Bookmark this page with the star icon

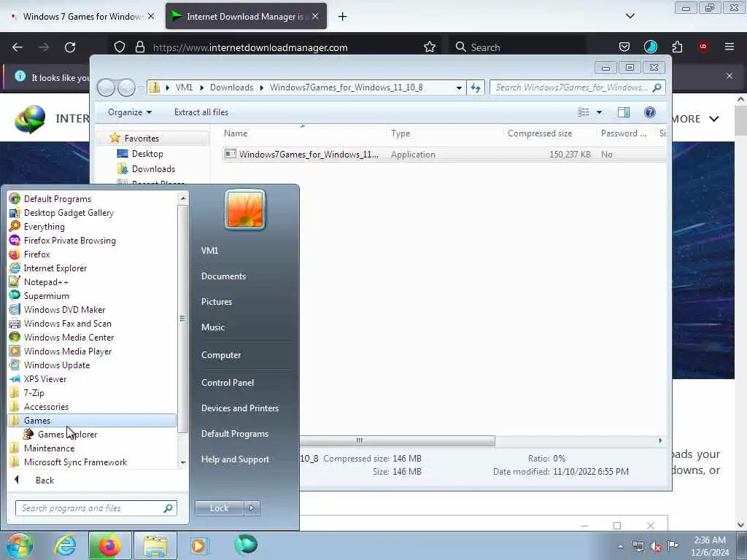pos(430,47)
